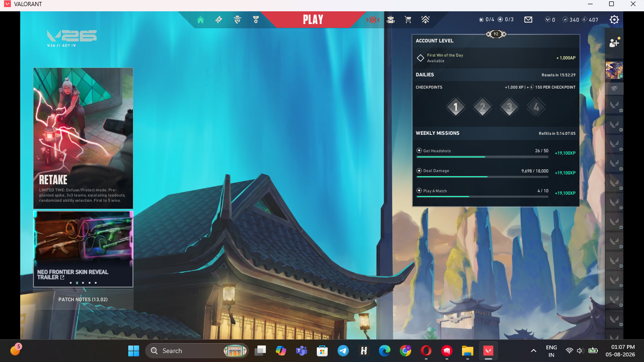Open the Riot Client taskbar icon
The width and height of the screenshot is (644, 362).
click(x=446, y=351)
